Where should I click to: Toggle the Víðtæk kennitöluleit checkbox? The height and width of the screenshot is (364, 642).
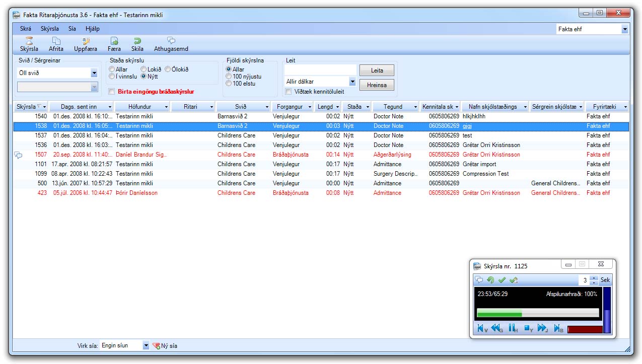(x=288, y=92)
